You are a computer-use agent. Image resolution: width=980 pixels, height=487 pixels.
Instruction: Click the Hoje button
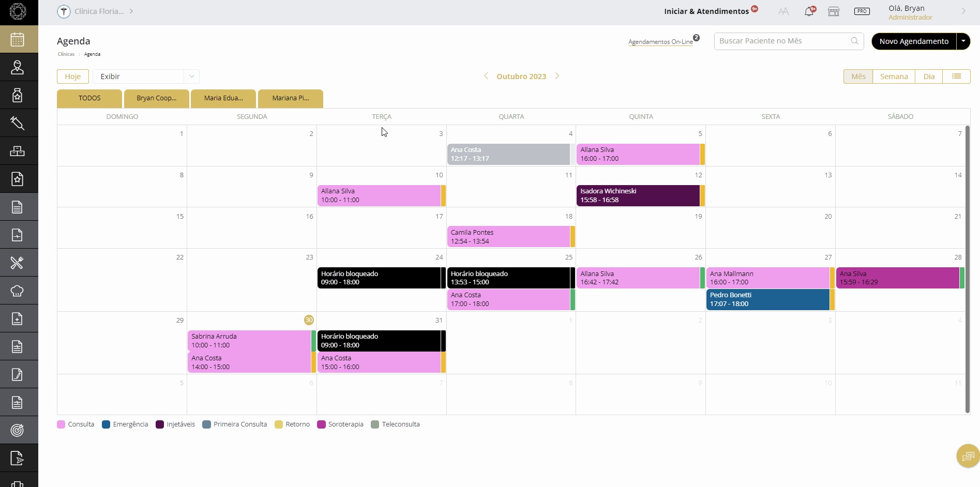pos(73,77)
